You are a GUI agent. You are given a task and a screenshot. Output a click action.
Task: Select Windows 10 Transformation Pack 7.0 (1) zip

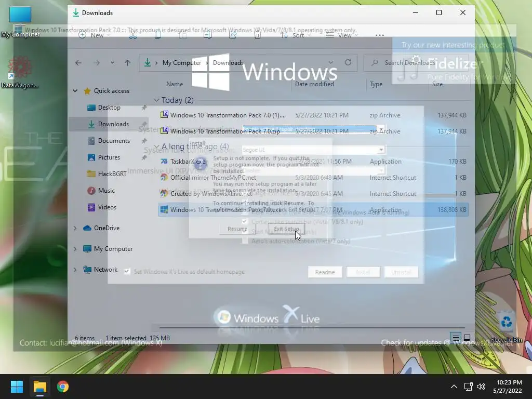click(x=313, y=115)
